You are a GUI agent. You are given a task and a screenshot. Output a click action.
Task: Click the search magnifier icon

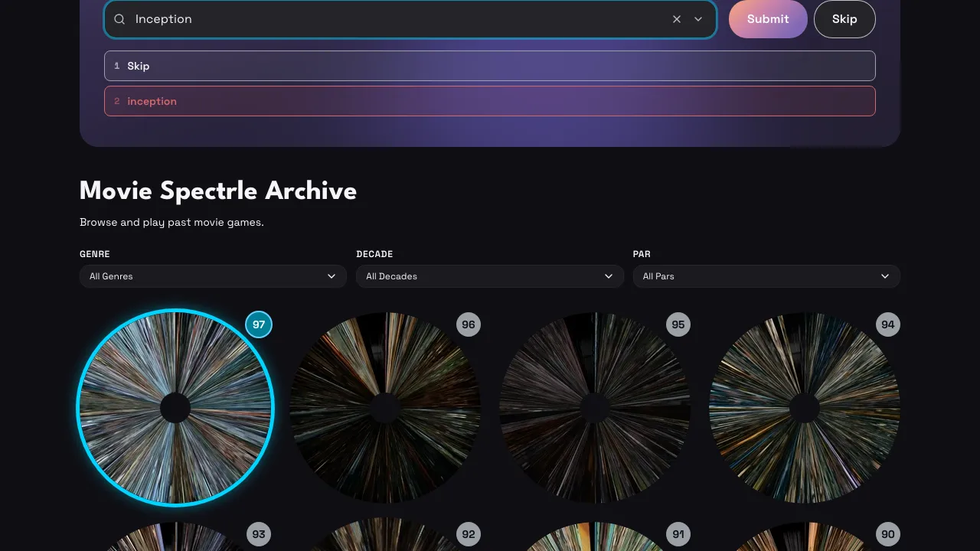119,19
